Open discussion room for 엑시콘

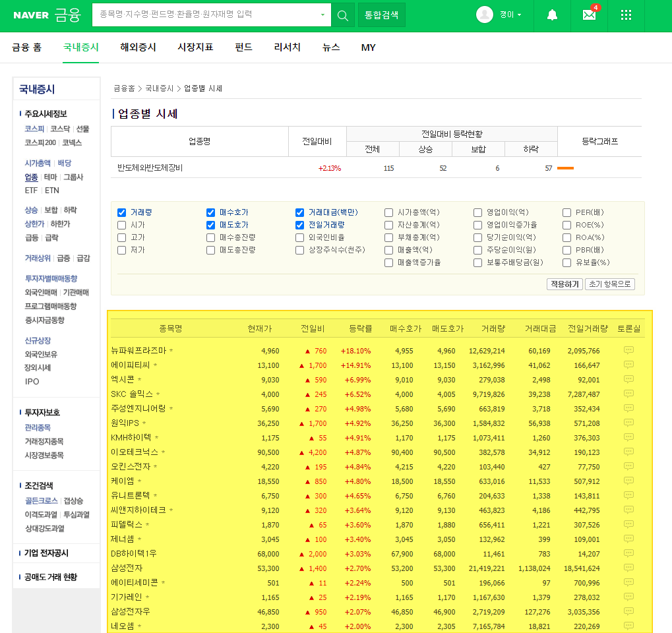point(628,379)
